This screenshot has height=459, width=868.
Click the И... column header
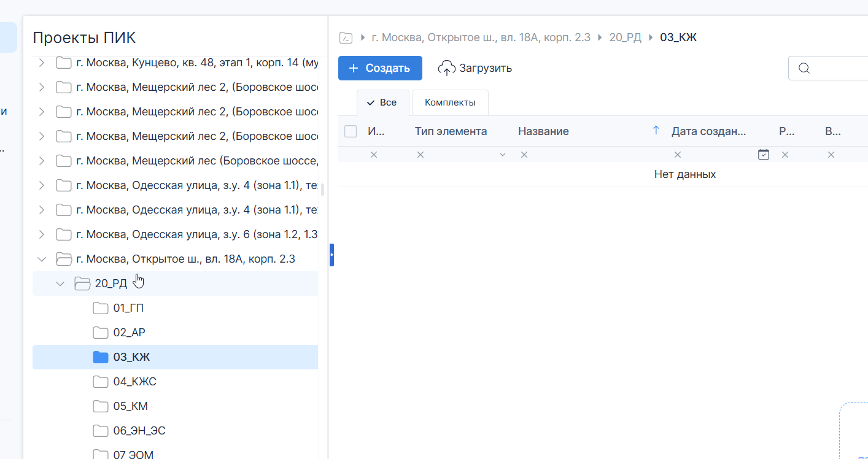tap(376, 131)
